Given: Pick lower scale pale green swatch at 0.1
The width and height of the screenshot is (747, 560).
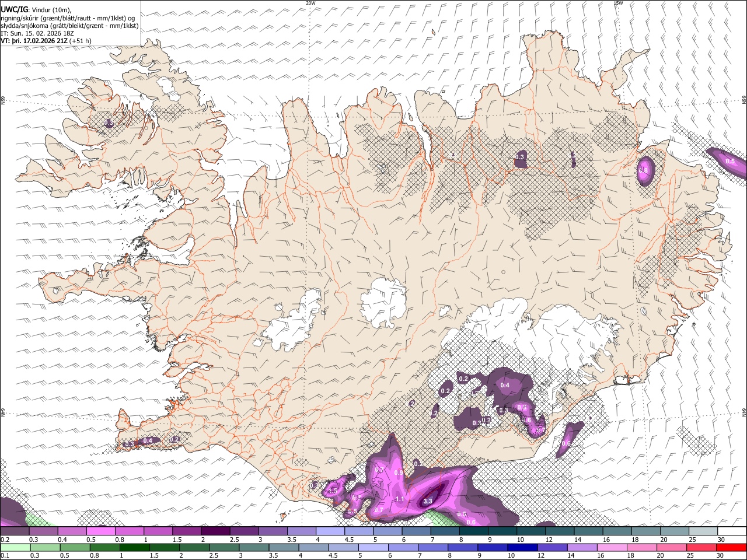Looking at the screenshot, I should (x=15, y=547).
